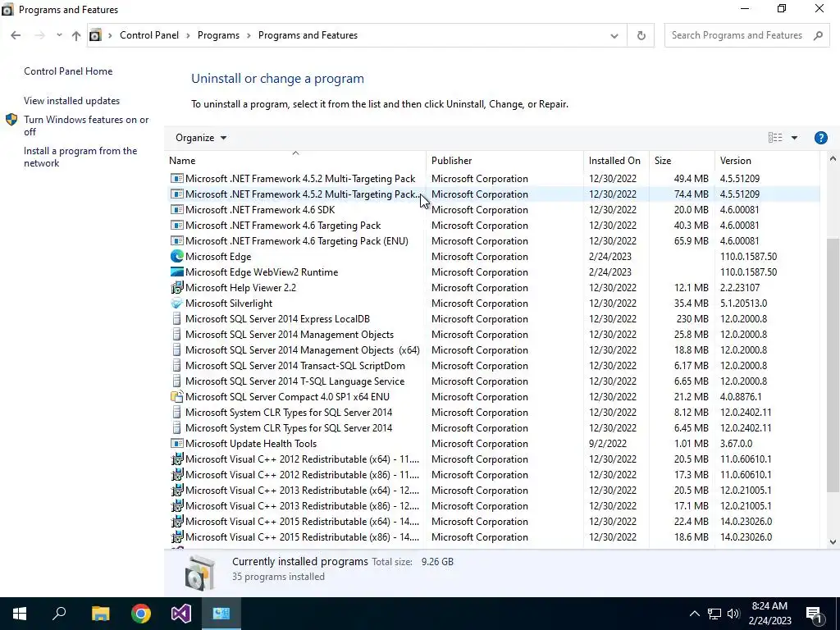Select Microsoft SQL Server 2014 Management Objects (x64)
Viewport: 840px width, 630px height.
click(x=302, y=350)
